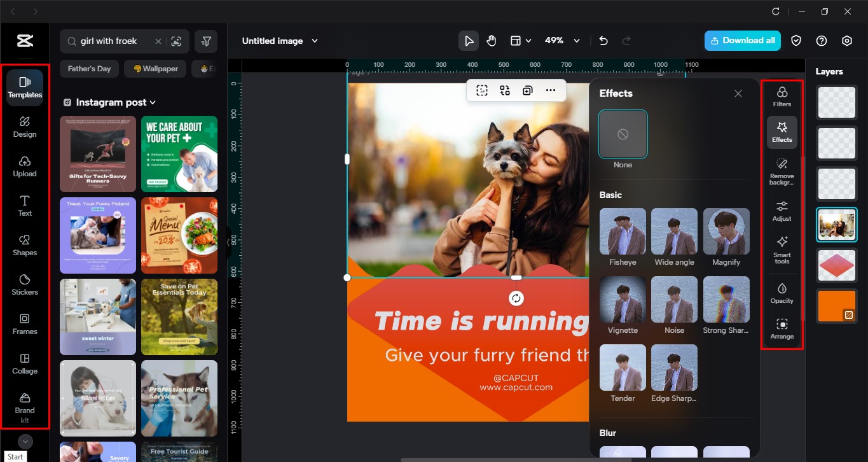Image resolution: width=868 pixels, height=462 pixels.
Task: Search by image scan icon
Action: pos(176,41)
